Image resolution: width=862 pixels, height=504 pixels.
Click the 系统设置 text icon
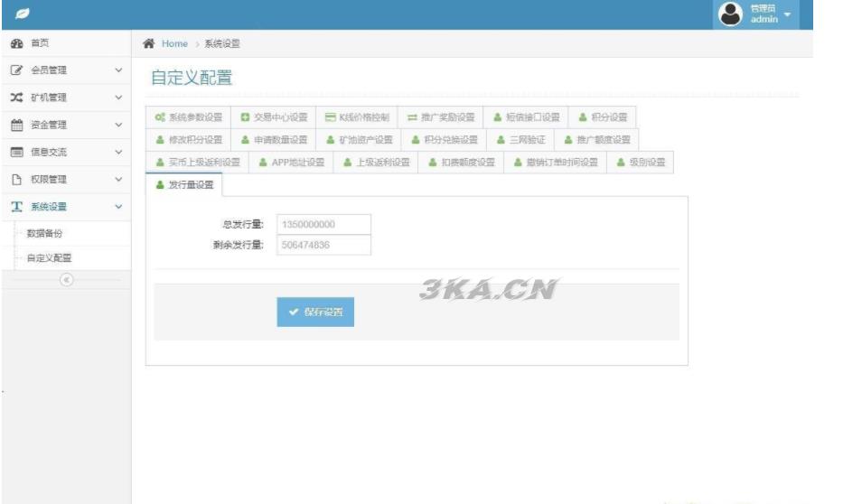(x=17, y=207)
